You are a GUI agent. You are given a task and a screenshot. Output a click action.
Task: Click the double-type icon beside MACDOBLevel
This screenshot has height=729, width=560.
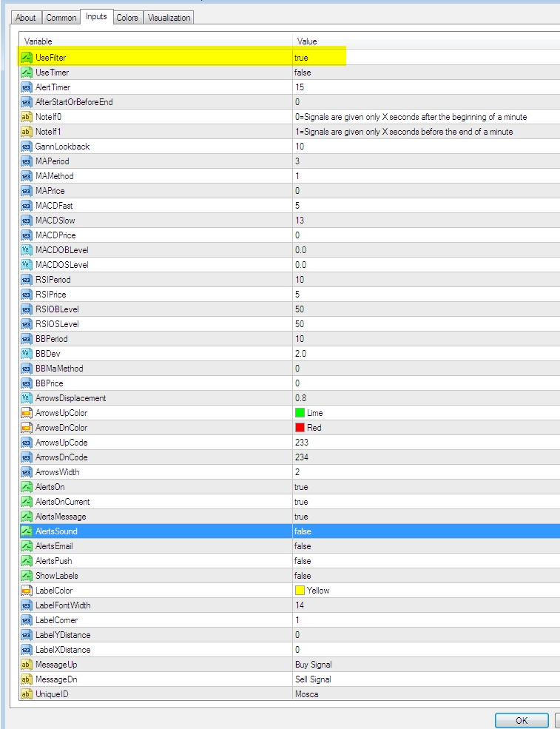click(x=27, y=250)
